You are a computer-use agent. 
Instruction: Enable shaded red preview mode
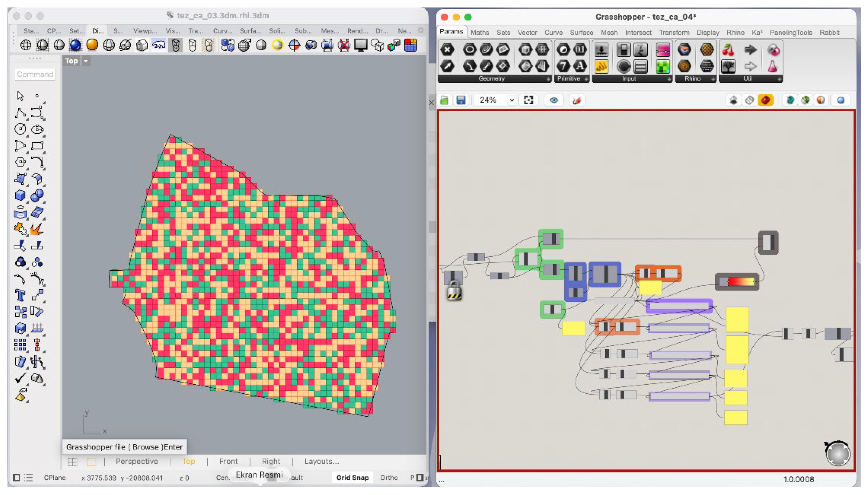point(765,100)
